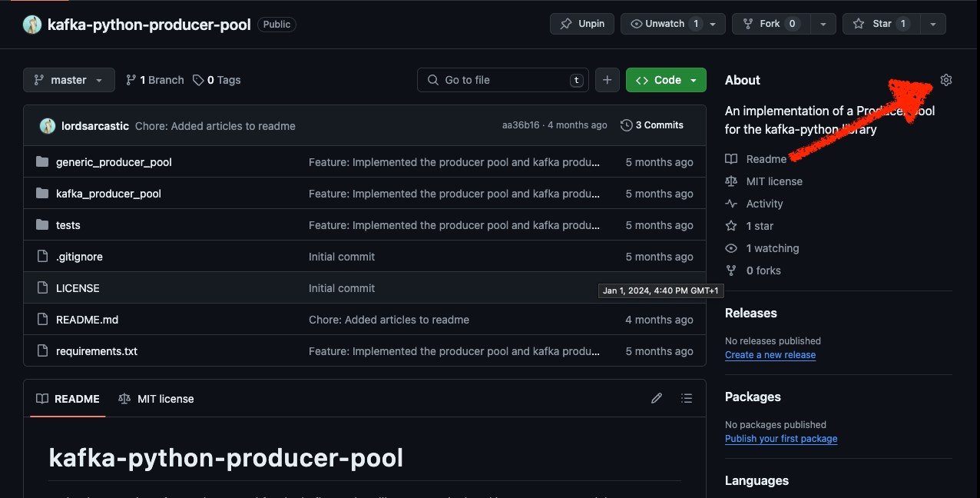Star the repository
Image resolution: width=980 pixels, height=498 pixels.
pyautogui.click(x=881, y=24)
